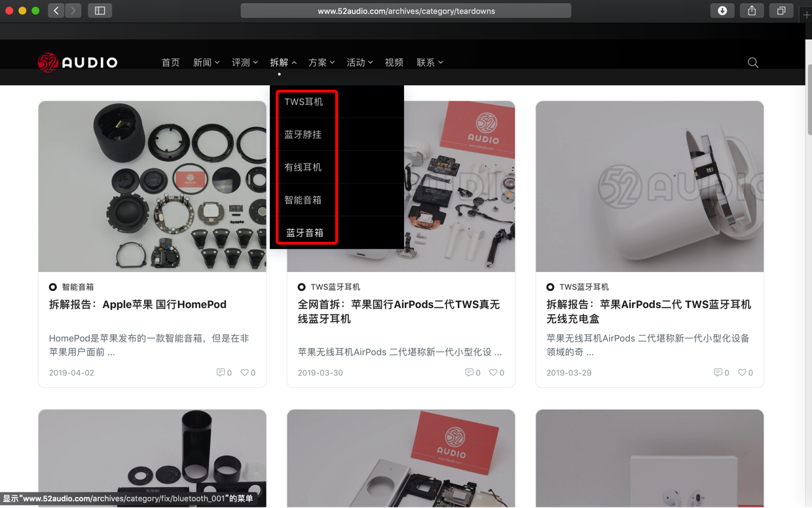Show all tabs overview icon
Screen dimensions: 812x508
tap(781, 10)
